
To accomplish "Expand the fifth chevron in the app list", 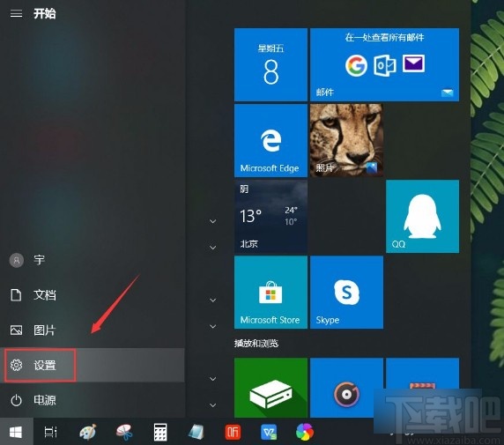I will [212, 379].
